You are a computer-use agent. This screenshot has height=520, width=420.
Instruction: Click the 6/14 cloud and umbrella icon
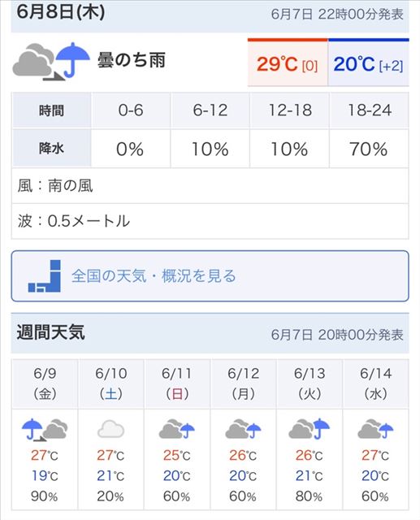(x=375, y=429)
